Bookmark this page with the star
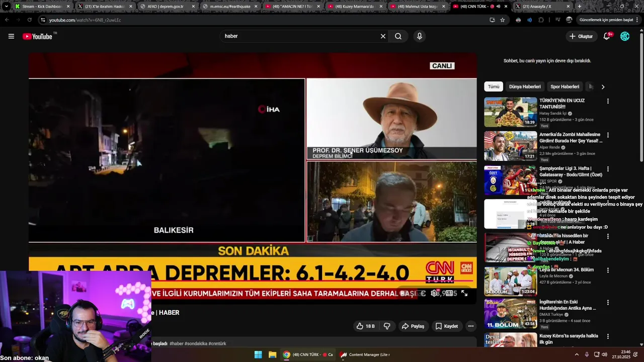 tap(502, 20)
